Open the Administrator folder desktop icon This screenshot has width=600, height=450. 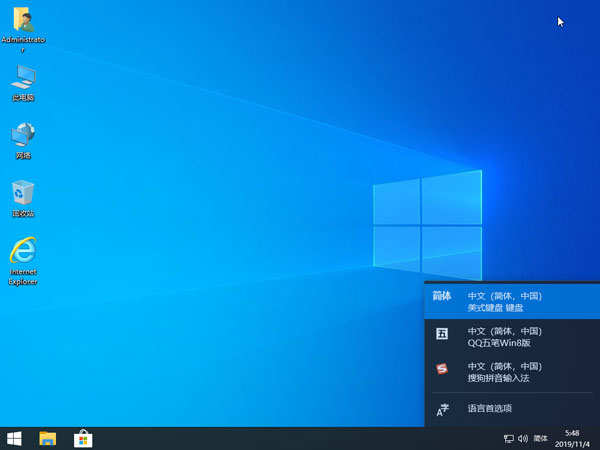(x=23, y=30)
